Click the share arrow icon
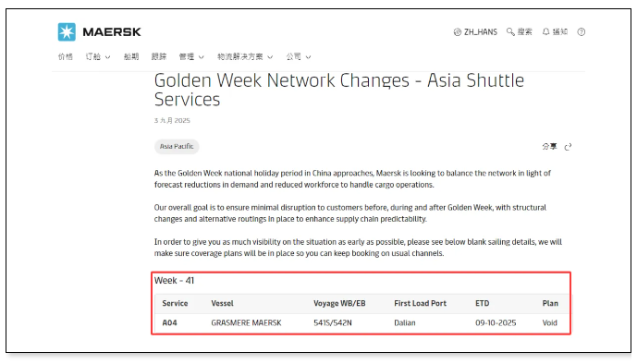 click(x=568, y=147)
